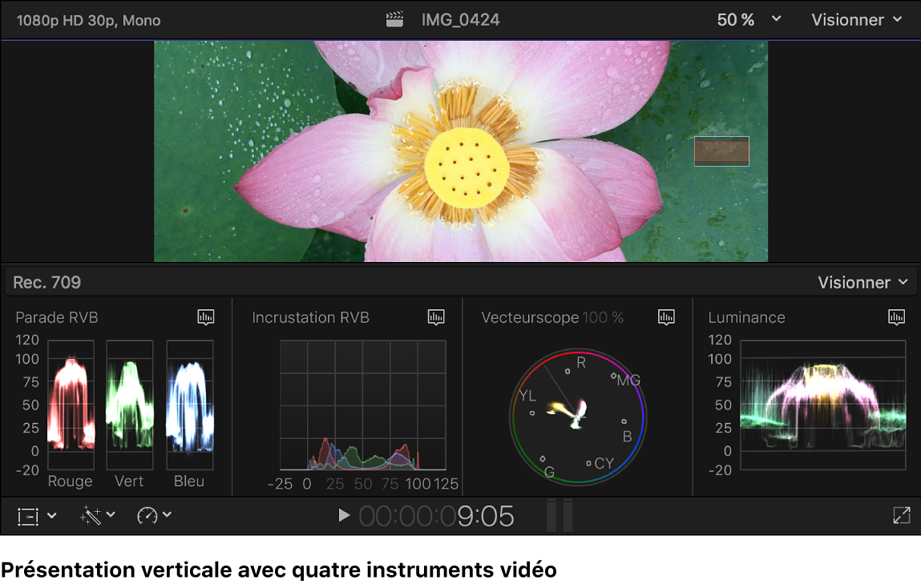
Task: Select the Rouge label under the parade
Action: coord(70,481)
